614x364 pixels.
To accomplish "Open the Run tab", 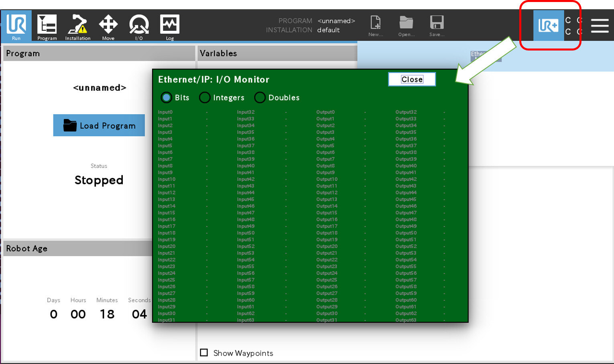I will point(16,26).
